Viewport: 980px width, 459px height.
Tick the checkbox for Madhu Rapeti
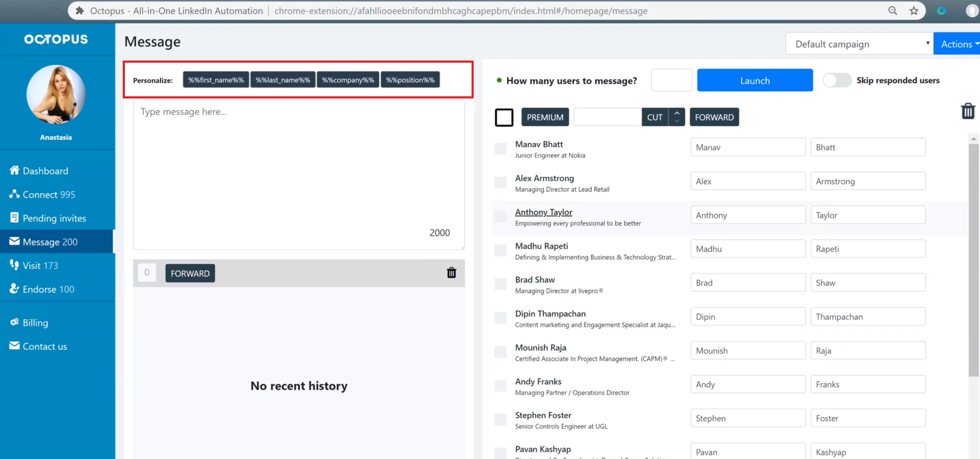click(500, 250)
